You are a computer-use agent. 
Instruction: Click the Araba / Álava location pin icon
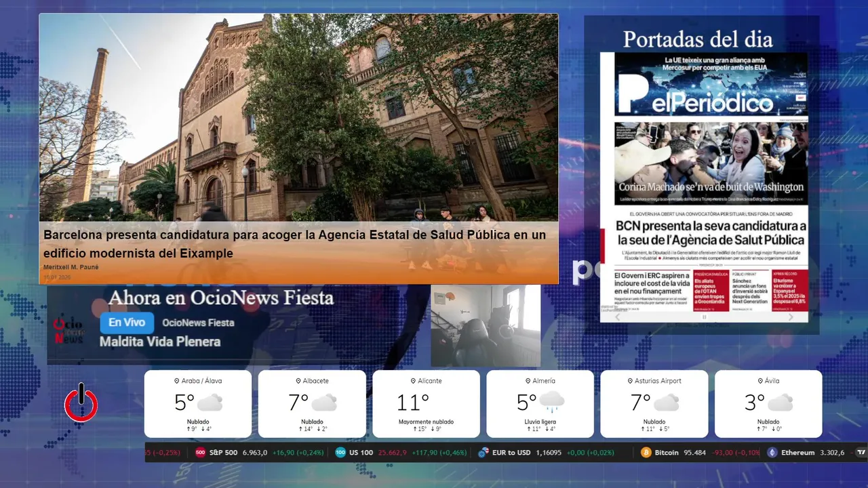coord(176,381)
